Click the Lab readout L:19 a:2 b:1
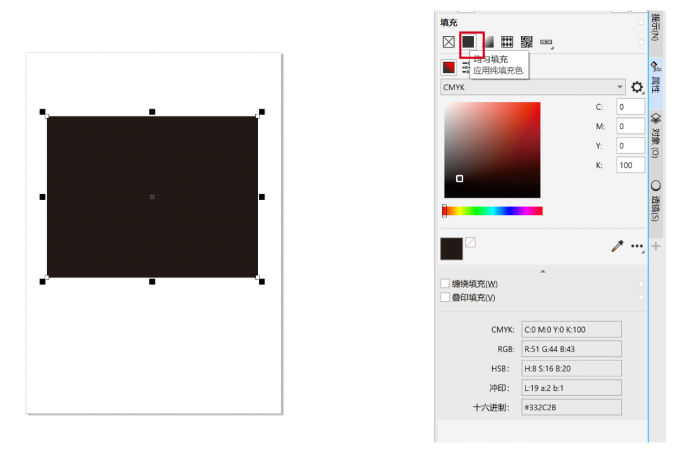This screenshot has height=455, width=680. [x=571, y=388]
